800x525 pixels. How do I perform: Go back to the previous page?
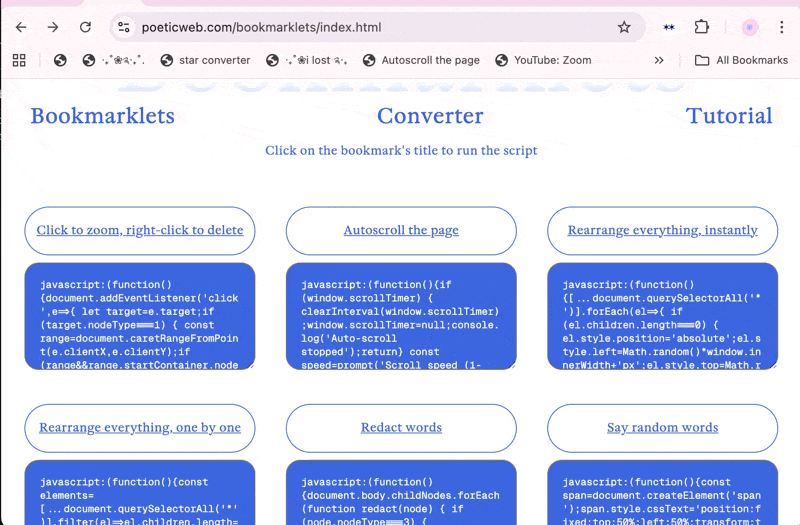click(21, 27)
